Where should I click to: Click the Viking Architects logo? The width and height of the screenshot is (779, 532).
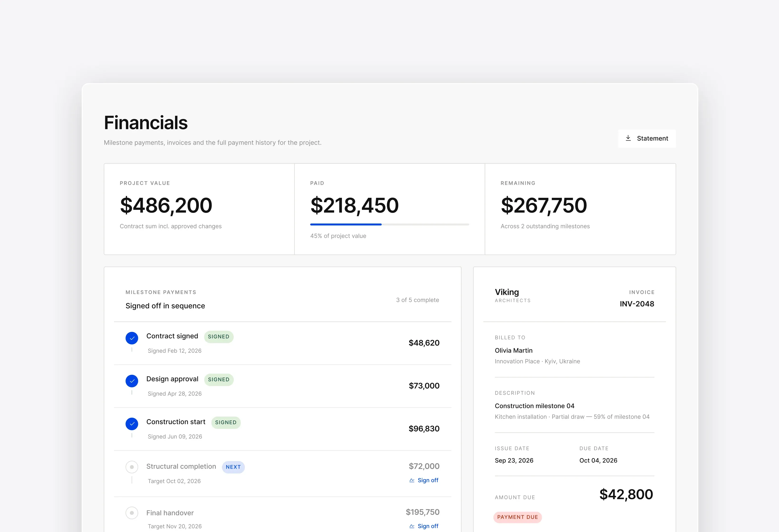(513, 295)
